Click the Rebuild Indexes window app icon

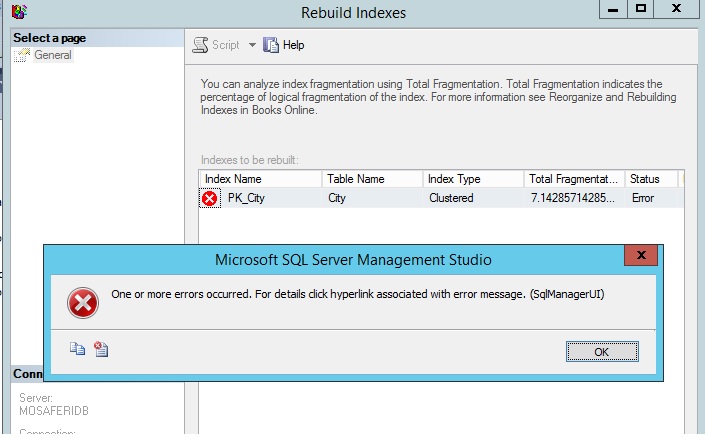[19, 11]
